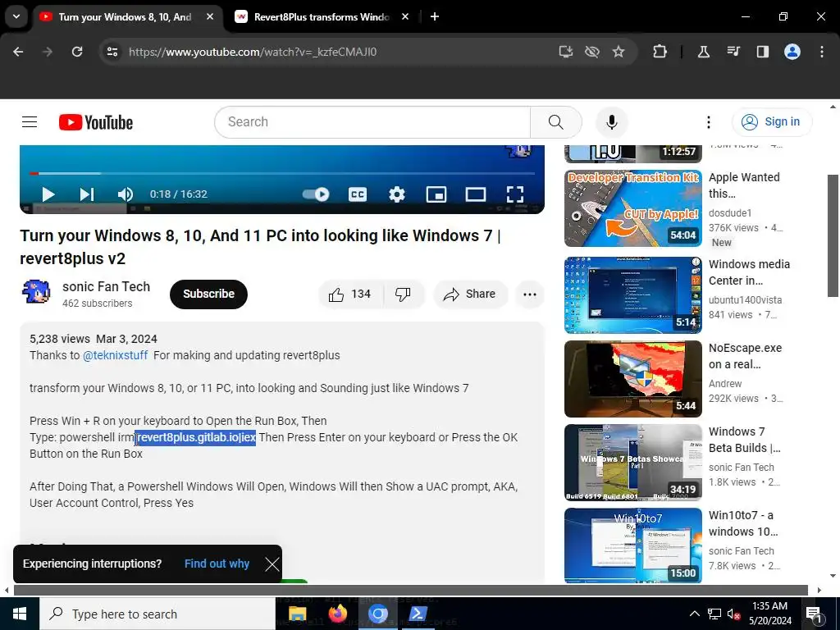Open the tab search dropdown arrow
The width and height of the screenshot is (840, 630).
click(x=16, y=16)
